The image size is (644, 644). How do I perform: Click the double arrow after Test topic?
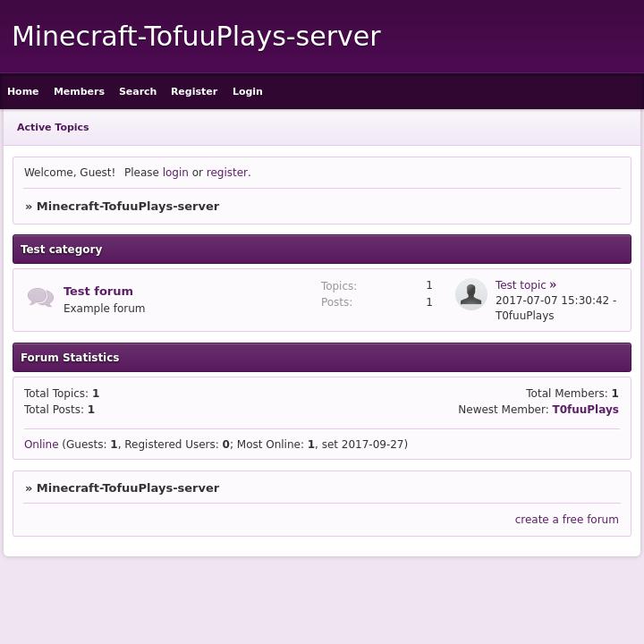[x=553, y=285]
